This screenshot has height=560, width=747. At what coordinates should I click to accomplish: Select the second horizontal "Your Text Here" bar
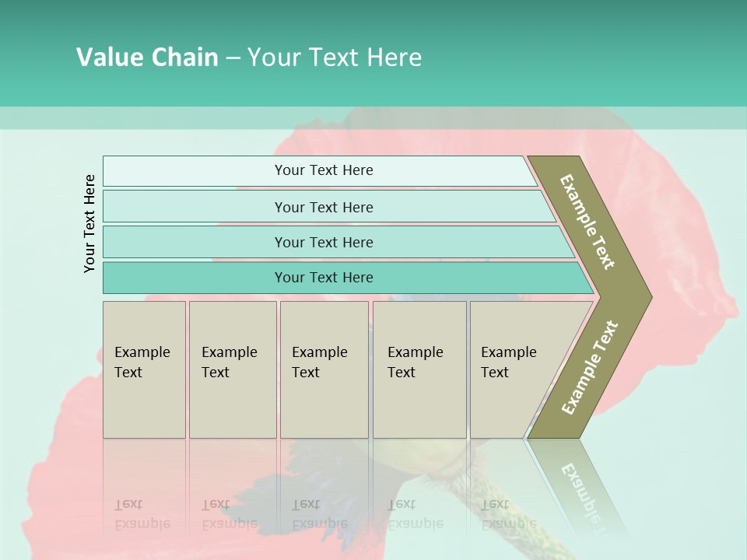pyautogui.click(x=323, y=207)
